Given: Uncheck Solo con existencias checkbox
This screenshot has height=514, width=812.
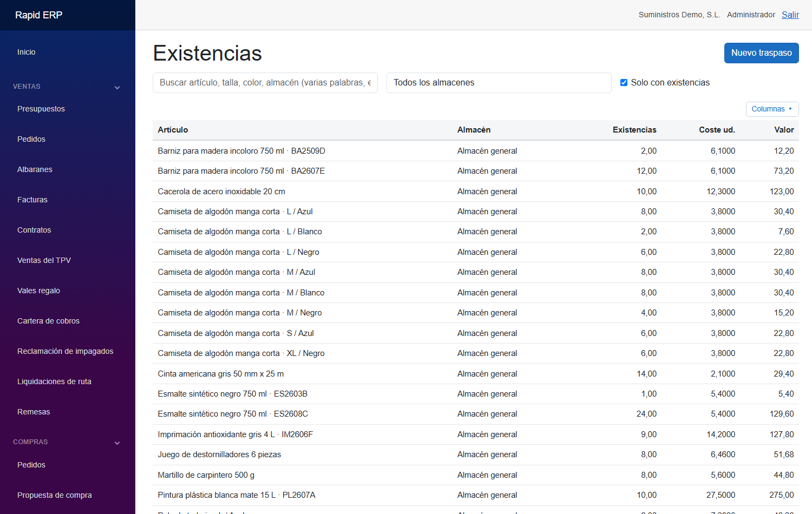Looking at the screenshot, I should [x=624, y=83].
